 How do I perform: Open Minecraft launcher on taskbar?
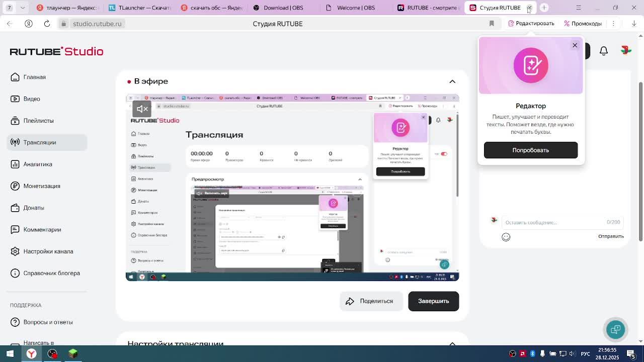(73, 354)
